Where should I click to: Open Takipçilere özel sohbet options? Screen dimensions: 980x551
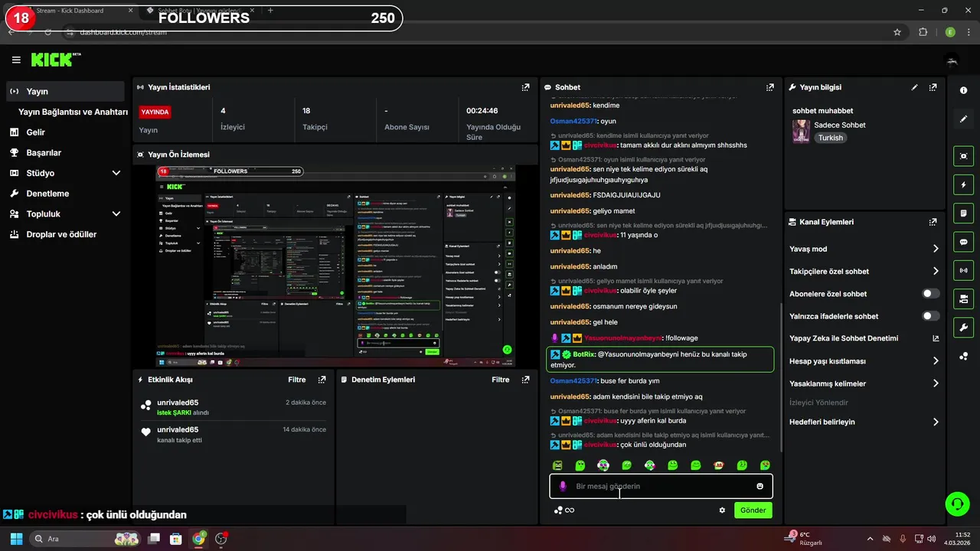[x=864, y=271]
